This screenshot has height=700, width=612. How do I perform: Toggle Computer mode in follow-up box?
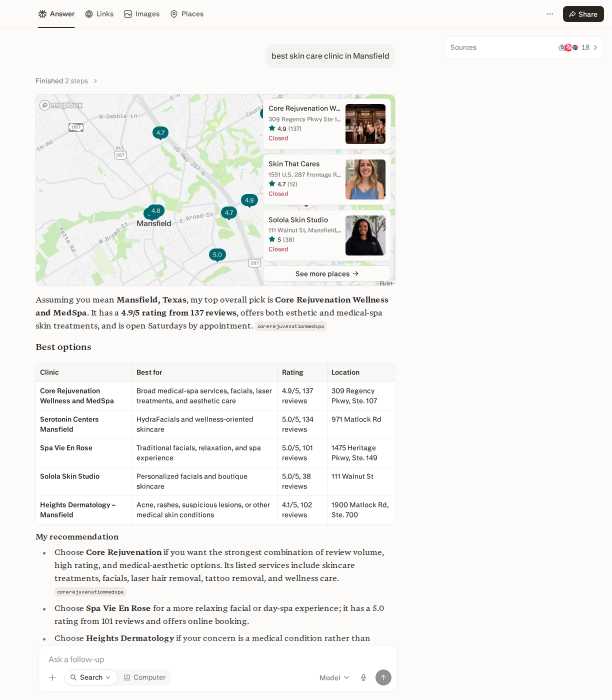click(145, 677)
